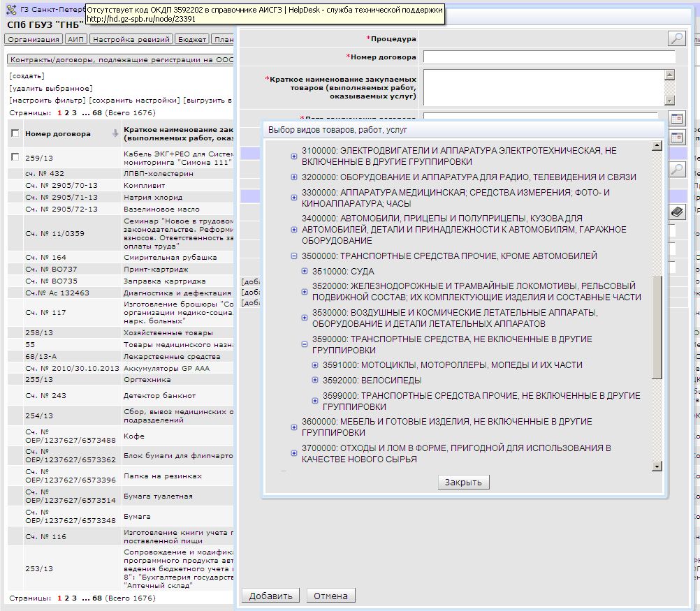Click the Номер договора column header
The width and height of the screenshot is (700, 611).
point(57,133)
